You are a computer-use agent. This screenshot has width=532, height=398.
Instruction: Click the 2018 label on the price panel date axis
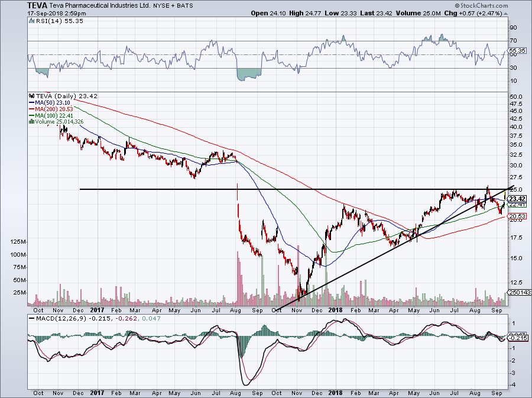(x=336, y=310)
